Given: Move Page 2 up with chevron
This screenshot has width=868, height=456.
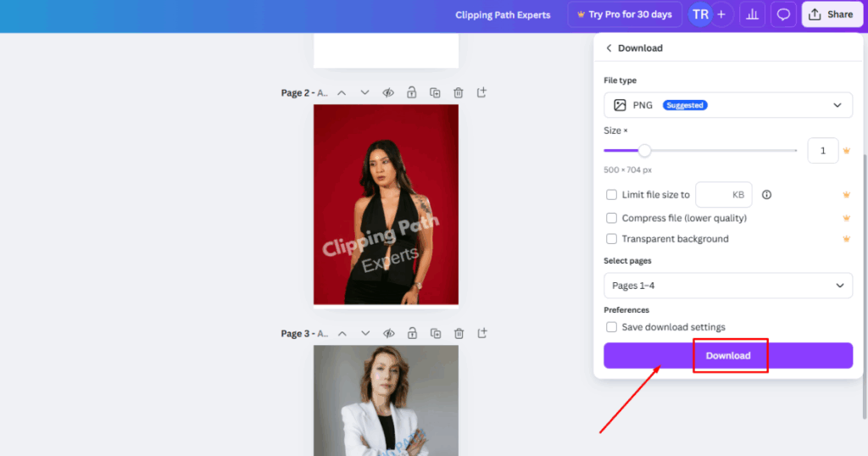Looking at the screenshot, I should [342, 93].
